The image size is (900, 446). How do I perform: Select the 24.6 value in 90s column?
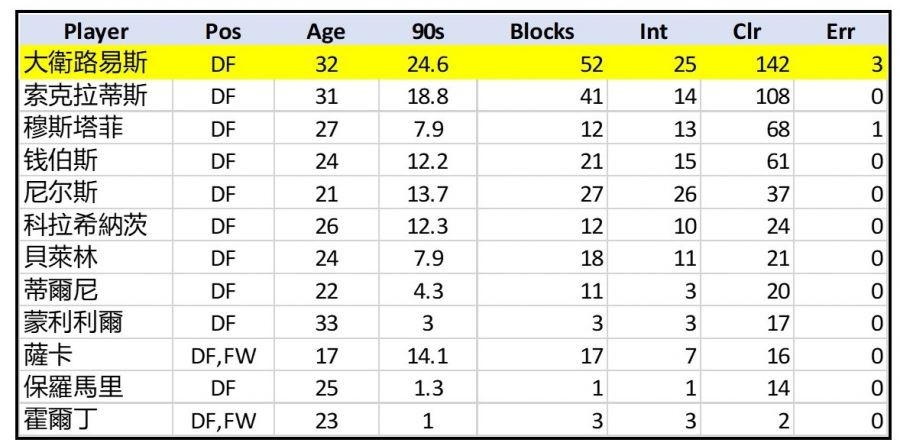point(427,64)
